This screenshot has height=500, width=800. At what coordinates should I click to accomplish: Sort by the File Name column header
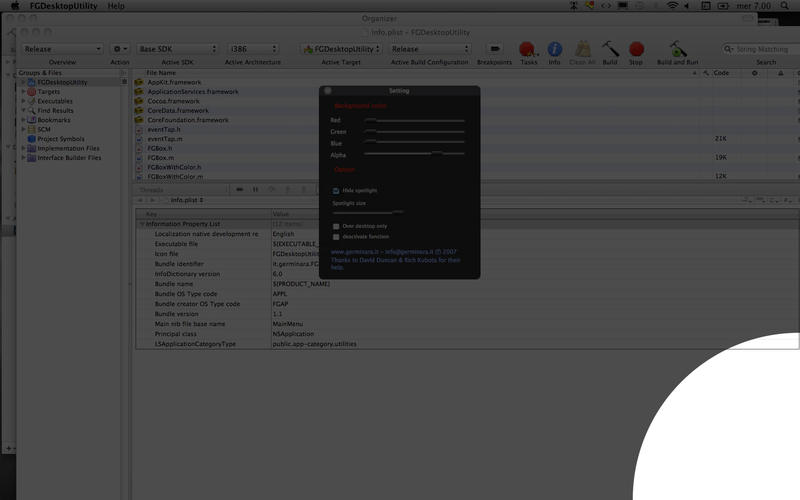click(161, 73)
